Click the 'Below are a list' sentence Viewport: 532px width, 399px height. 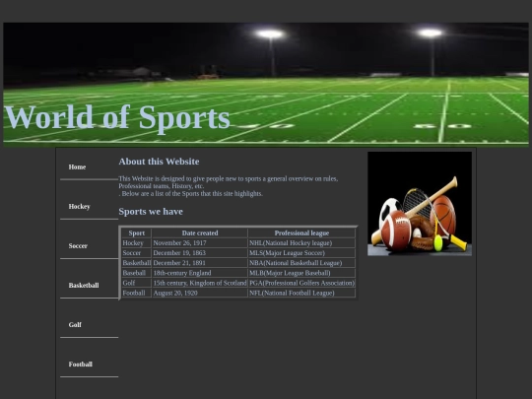coord(191,194)
